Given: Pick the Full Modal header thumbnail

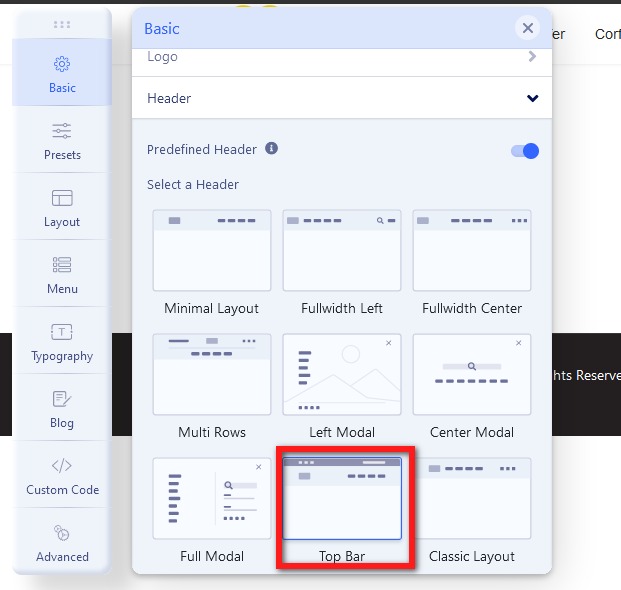Looking at the screenshot, I should 212,498.
